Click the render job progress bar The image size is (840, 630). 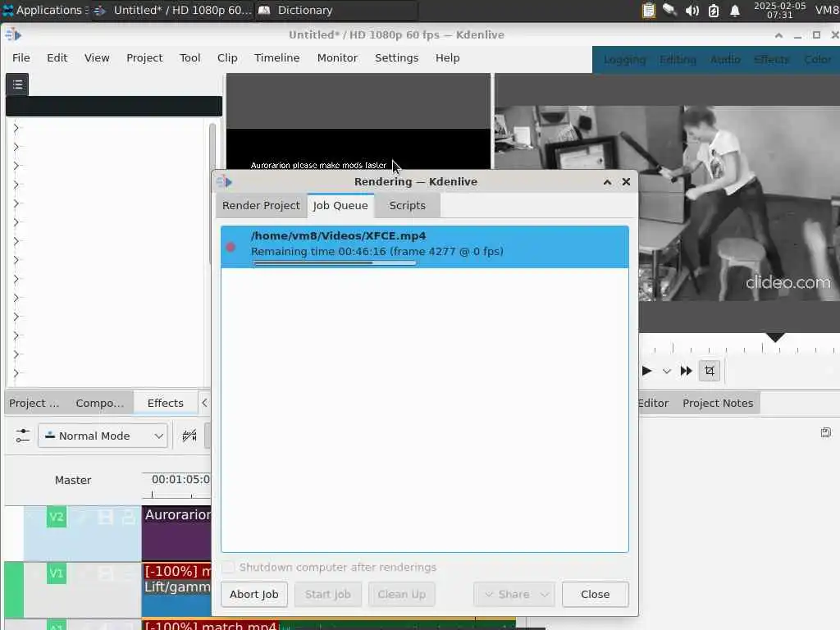click(x=335, y=263)
